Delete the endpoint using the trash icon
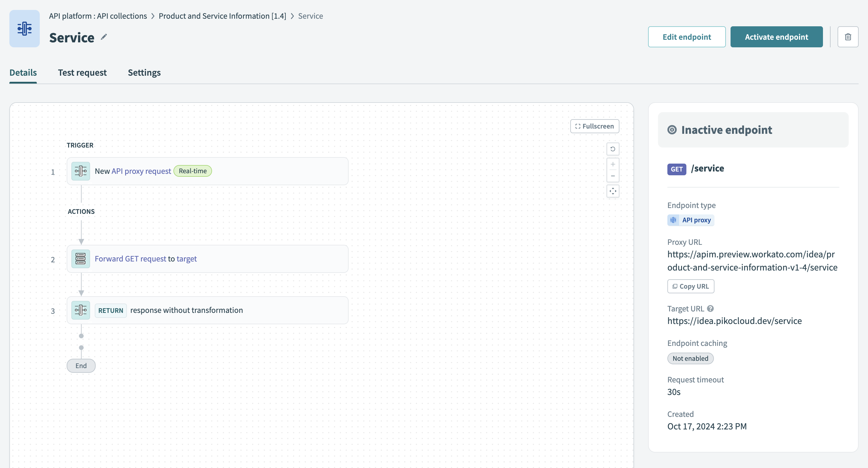The height and width of the screenshot is (468, 868). coord(848,37)
